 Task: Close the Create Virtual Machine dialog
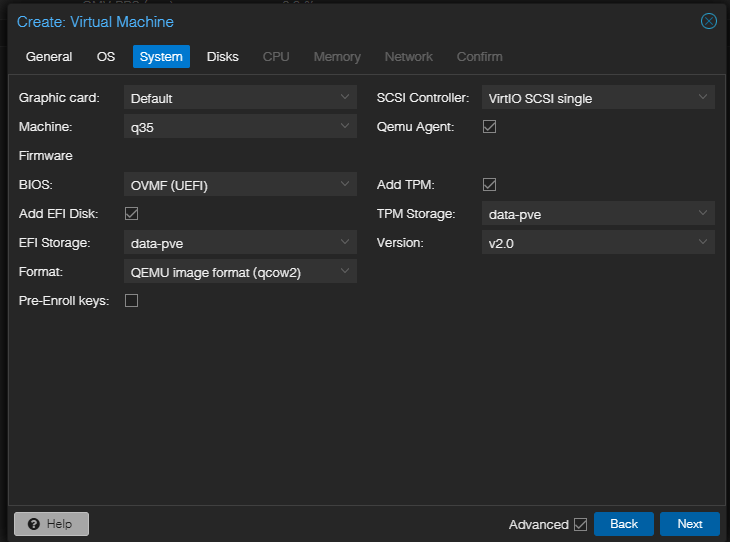(709, 21)
